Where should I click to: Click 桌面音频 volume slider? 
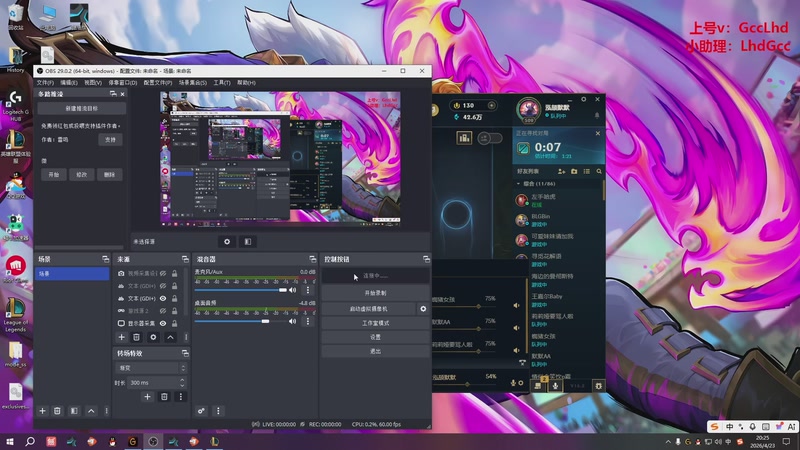(241, 321)
